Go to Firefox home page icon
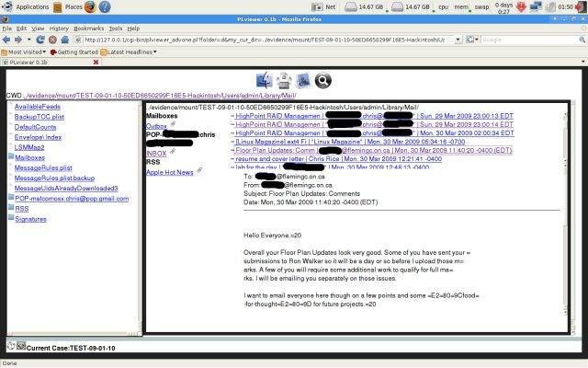The height and width of the screenshot is (368, 588). coord(64,40)
